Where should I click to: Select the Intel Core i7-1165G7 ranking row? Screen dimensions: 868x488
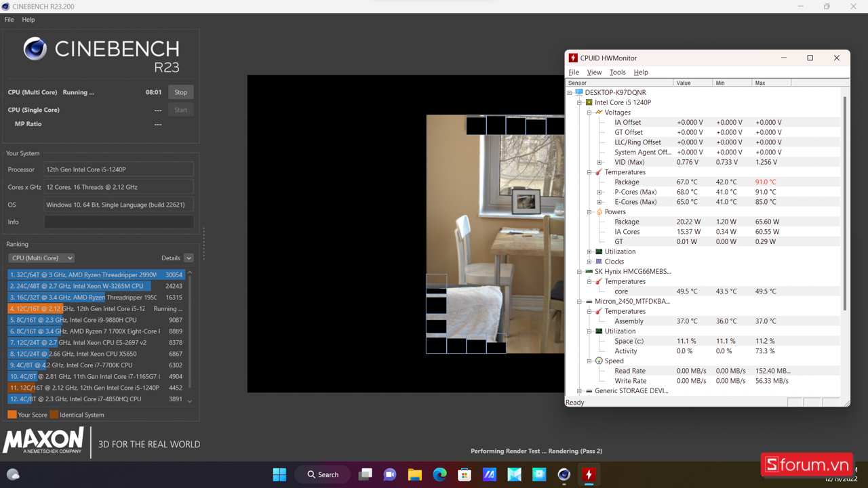click(96, 376)
